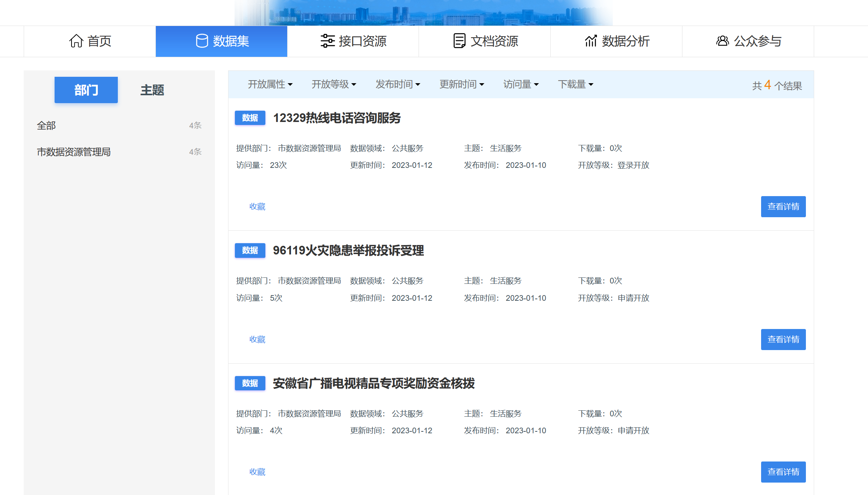The height and width of the screenshot is (495, 868).
Task: Click 查看详情 for 96119火灾隐患举报投诉受理
Action: coord(783,340)
